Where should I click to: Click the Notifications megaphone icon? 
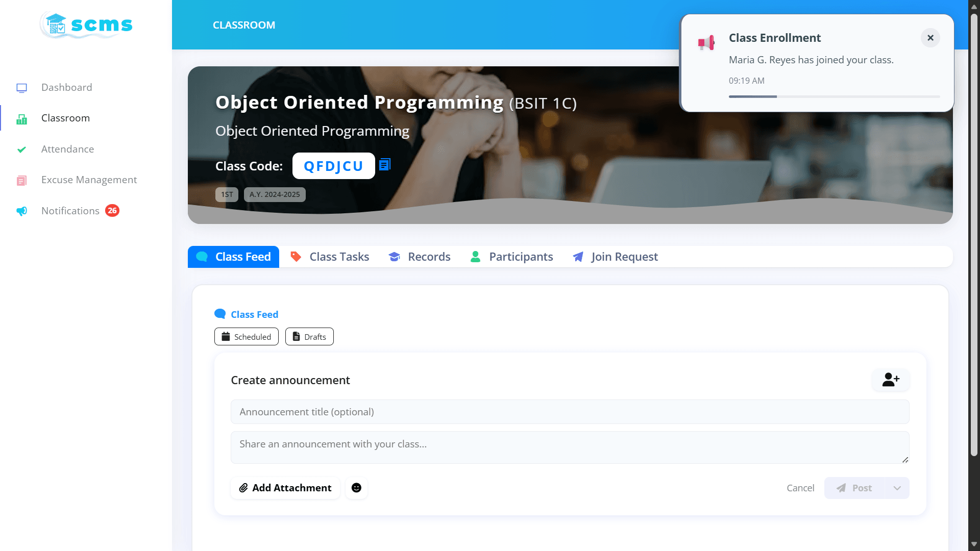tap(21, 211)
